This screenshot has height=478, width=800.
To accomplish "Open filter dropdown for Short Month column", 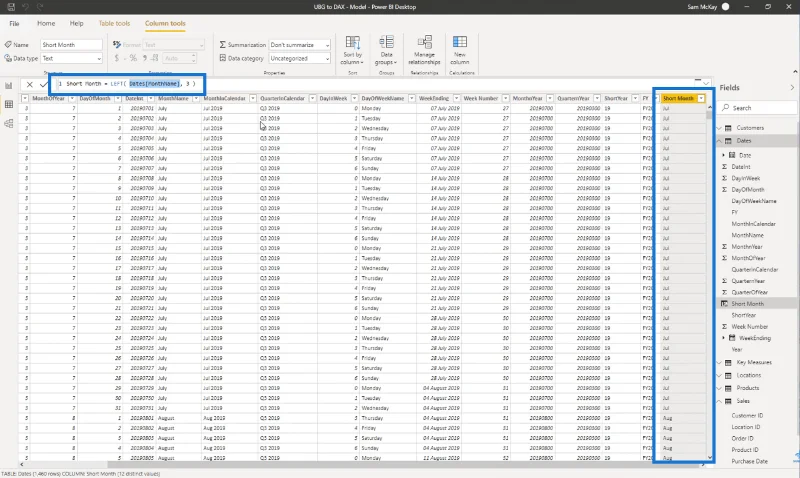I will click(701, 98).
